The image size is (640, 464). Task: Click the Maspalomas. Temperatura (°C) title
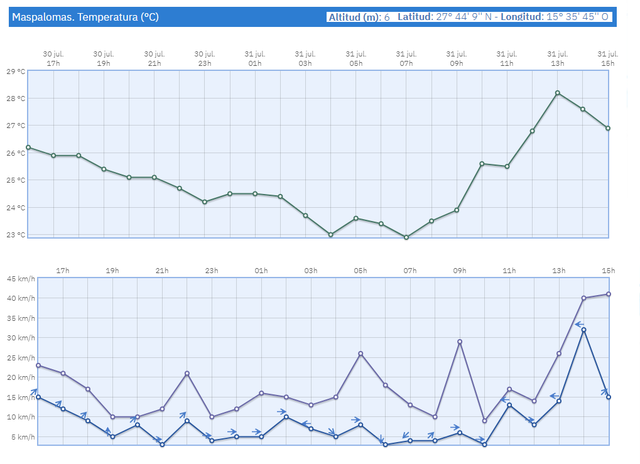85,17
